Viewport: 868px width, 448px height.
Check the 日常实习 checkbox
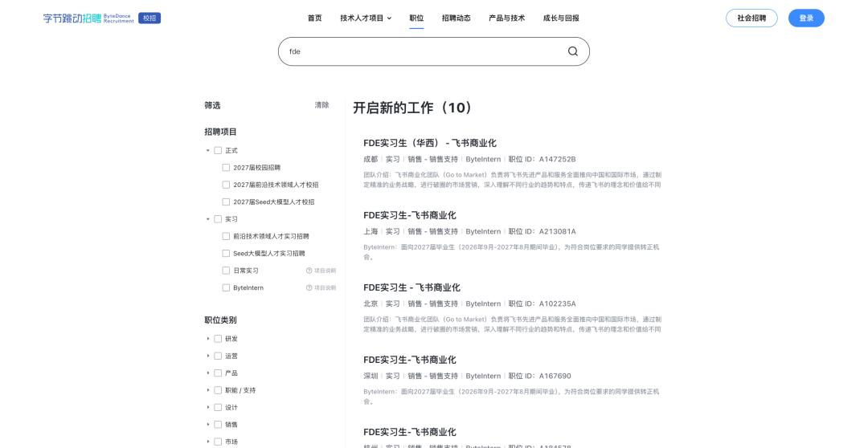coord(226,271)
